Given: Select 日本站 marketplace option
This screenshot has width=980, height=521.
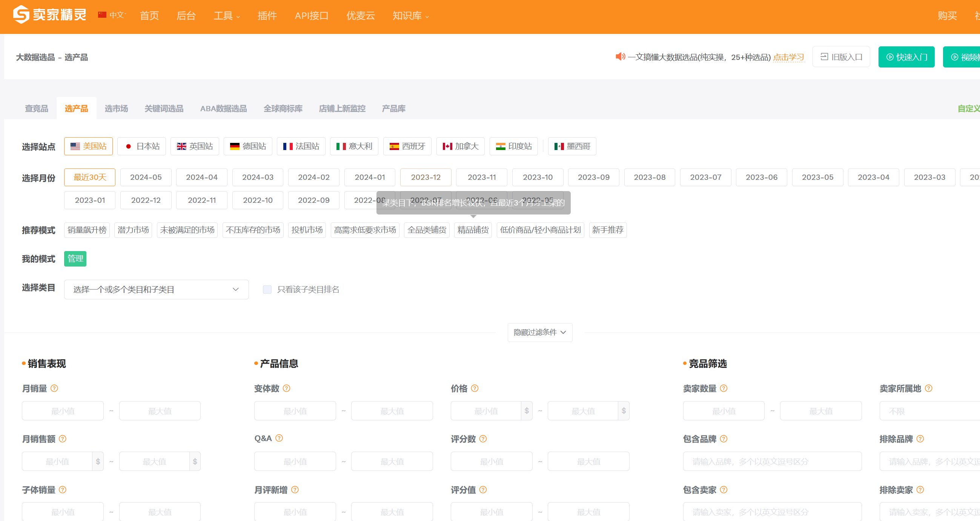Looking at the screenshot, I should 141,146.
